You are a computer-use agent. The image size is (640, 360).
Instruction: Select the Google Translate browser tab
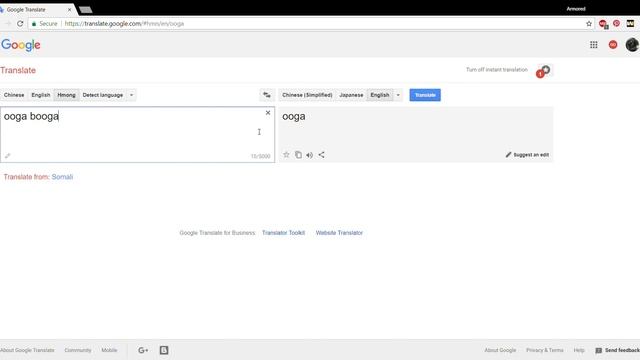pos(35,9)
